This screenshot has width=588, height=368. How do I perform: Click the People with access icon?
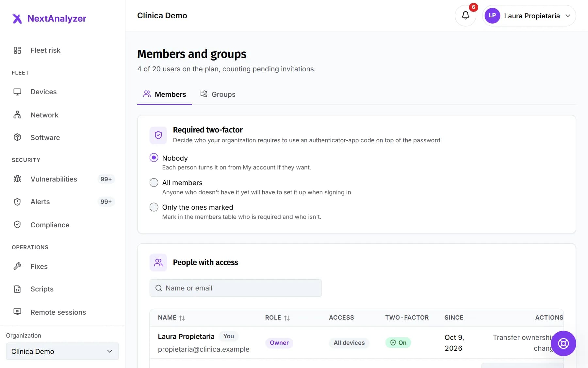pyautogui.click(x=158, y=262)
